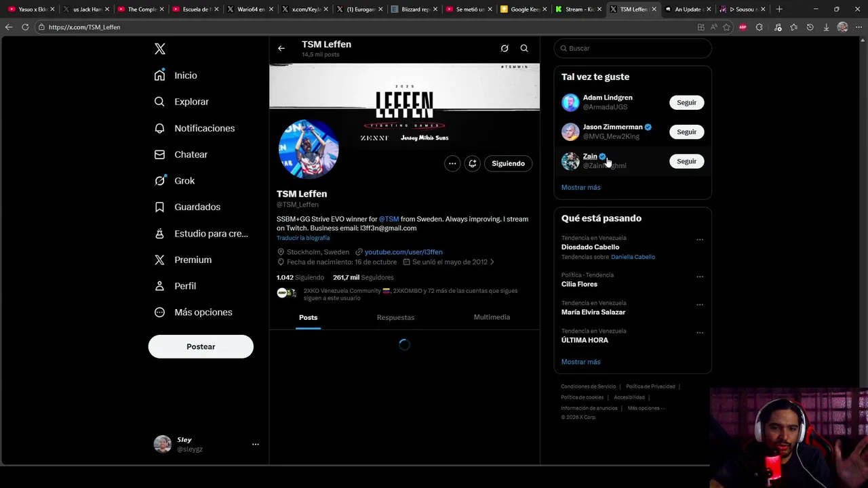Click Buscar search field
The image size is (868, 488).
click(633, 48)
